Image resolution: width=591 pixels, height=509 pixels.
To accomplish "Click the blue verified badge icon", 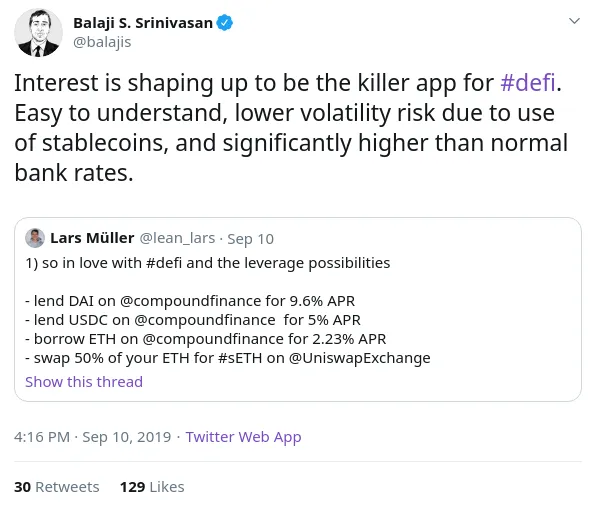I will pos(224,23).
